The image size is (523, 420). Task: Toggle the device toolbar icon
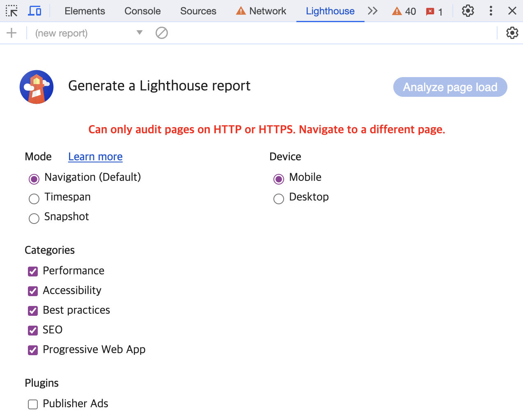(x=35, y=11)
